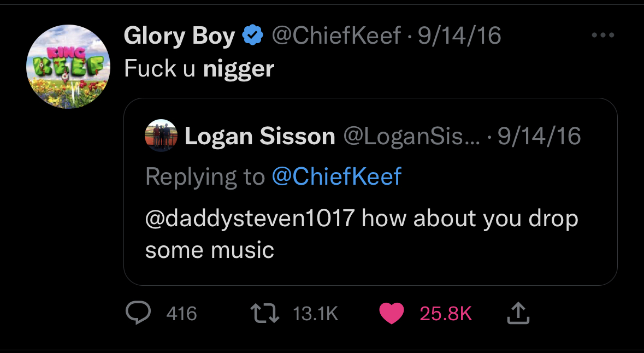Retweet using the retweet arrows icon
644x353 pixels.
[x=265, y=314]
